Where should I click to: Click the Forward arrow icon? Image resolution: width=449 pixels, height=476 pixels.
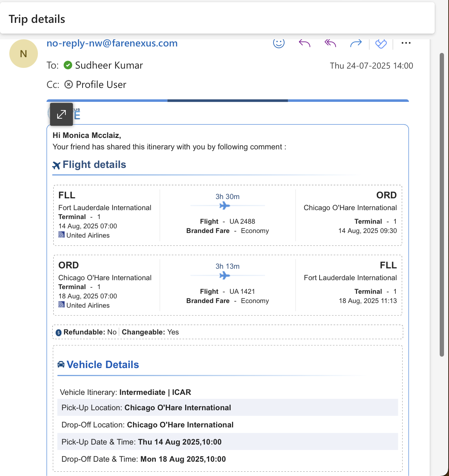click(356, 43)
